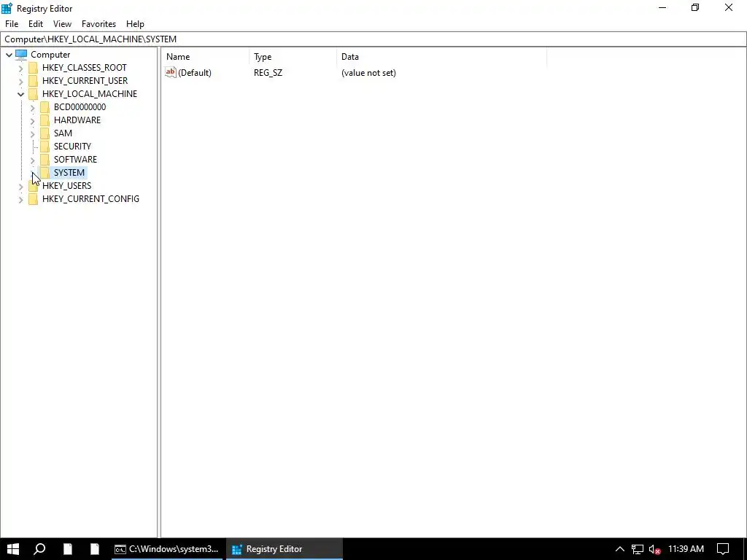Expand SAM subkey

(x=32, y=134)
